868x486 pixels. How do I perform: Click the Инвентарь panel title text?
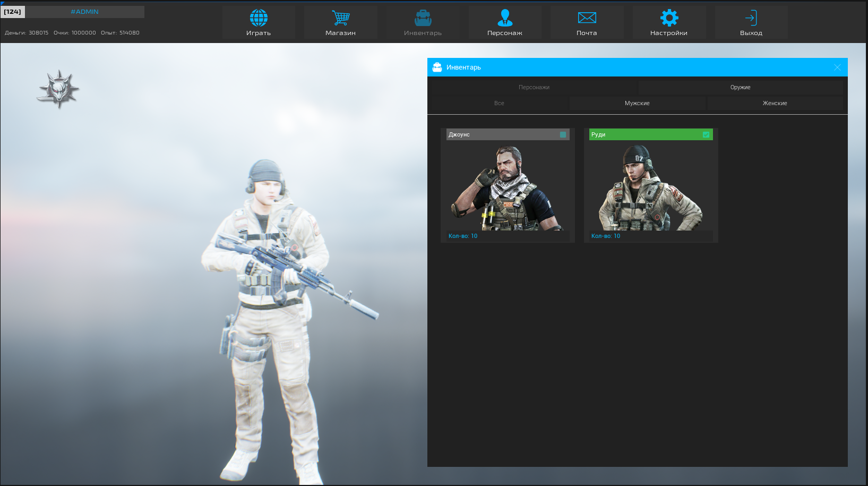[463, 67]
